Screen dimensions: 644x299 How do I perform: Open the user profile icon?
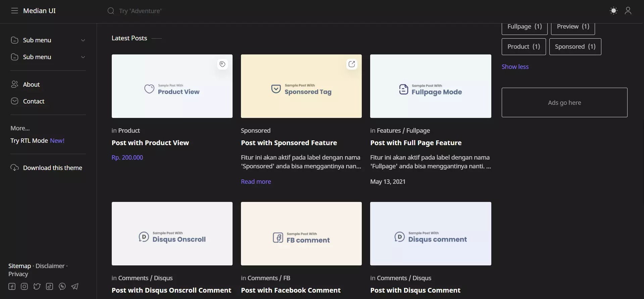[628, 11]
